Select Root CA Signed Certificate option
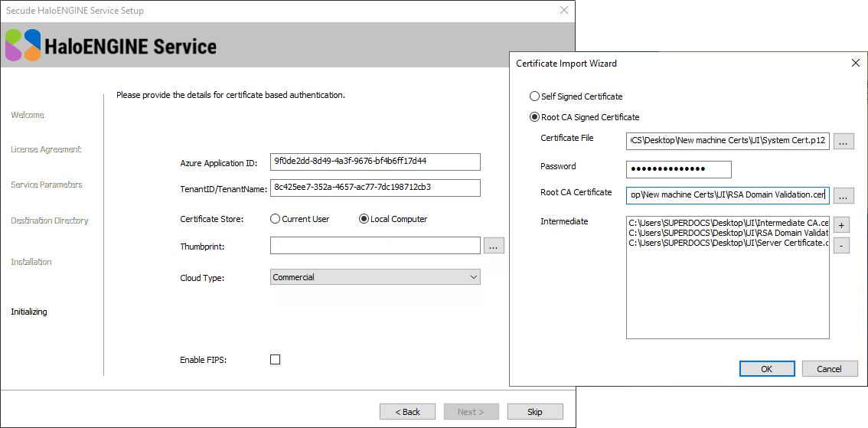The image size is (868, 428). click(x=535, y=118)
